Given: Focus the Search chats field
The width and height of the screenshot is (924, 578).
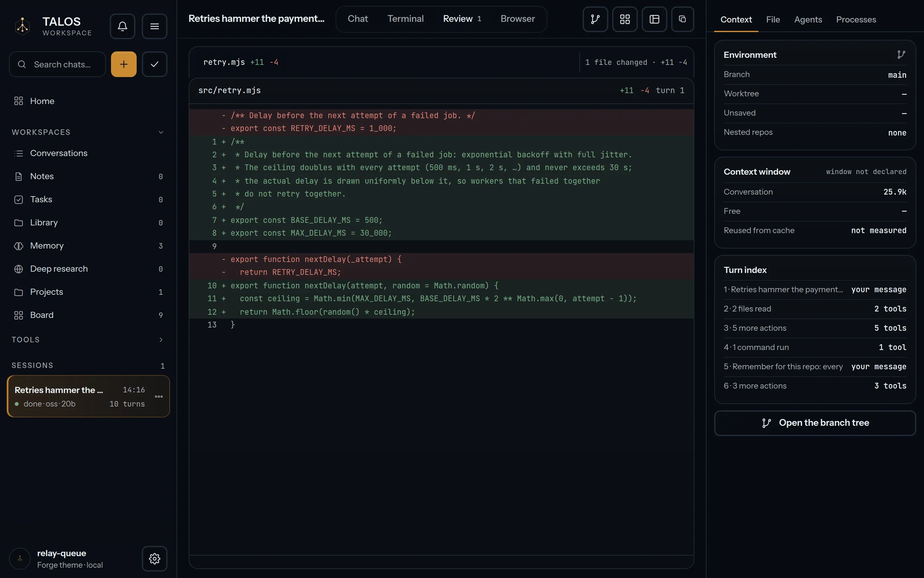Looking at the screenshot, I should click(57, 64).
